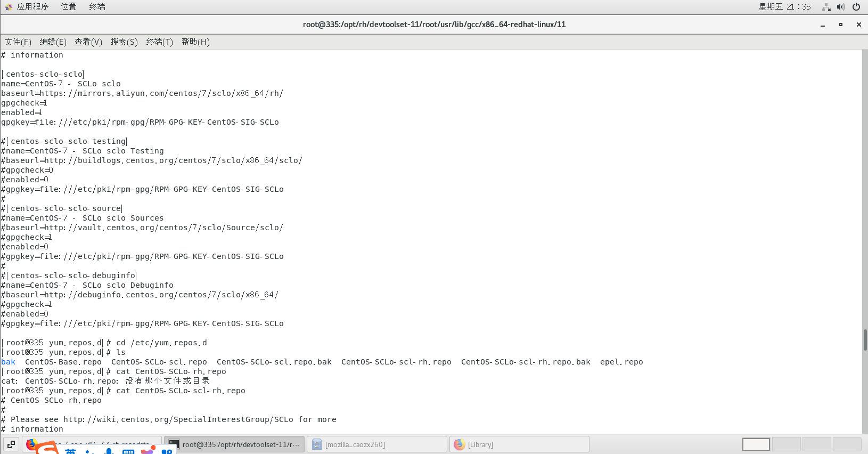This screenshot has width=868, height=454.
Task: Click the Firefox icon in the taskbar
Action: [31, 444]
